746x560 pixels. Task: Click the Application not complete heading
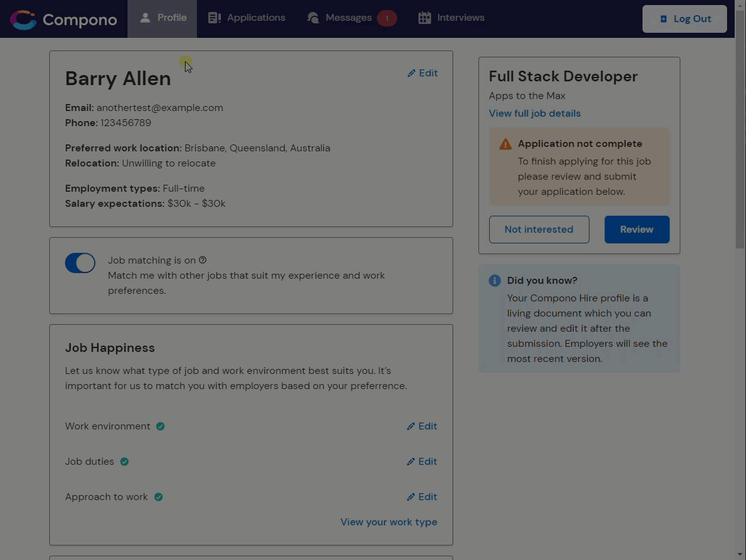[x=580, y=144]
